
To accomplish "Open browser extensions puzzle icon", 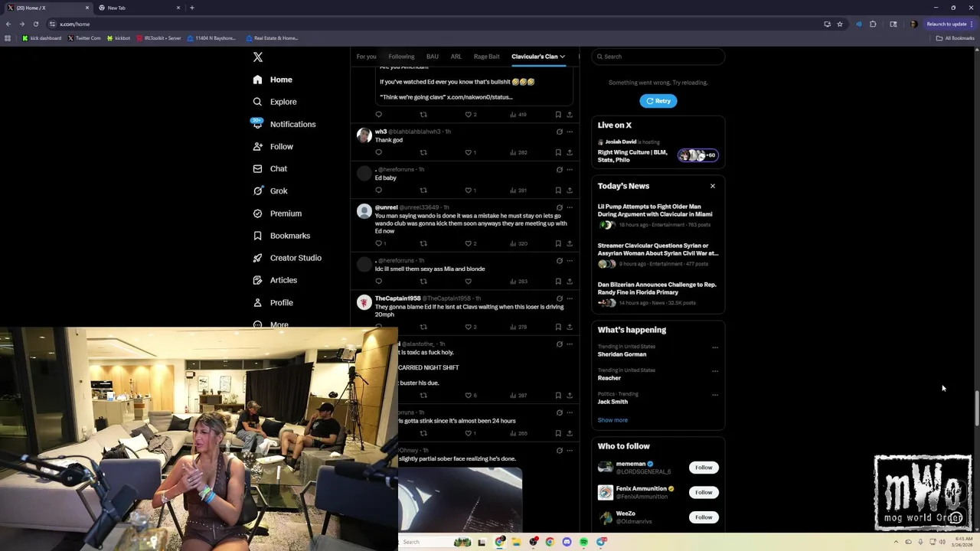I will click(873, 24).
